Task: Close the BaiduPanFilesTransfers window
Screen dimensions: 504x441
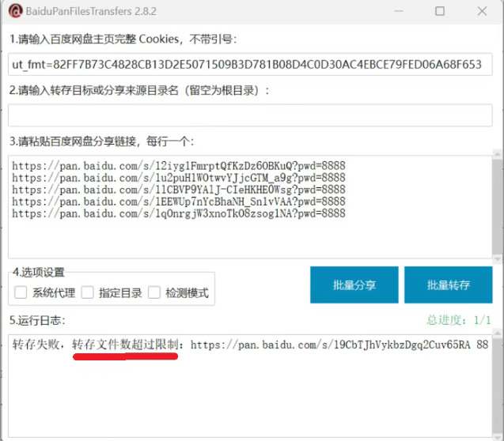Action: [x=482, y=11]
